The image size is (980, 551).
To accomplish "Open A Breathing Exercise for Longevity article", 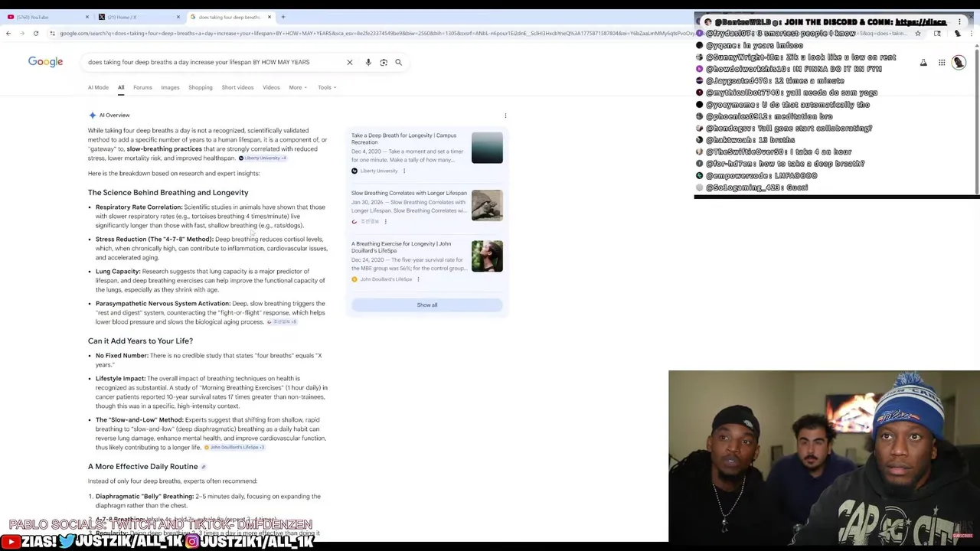I will (401, 246).
